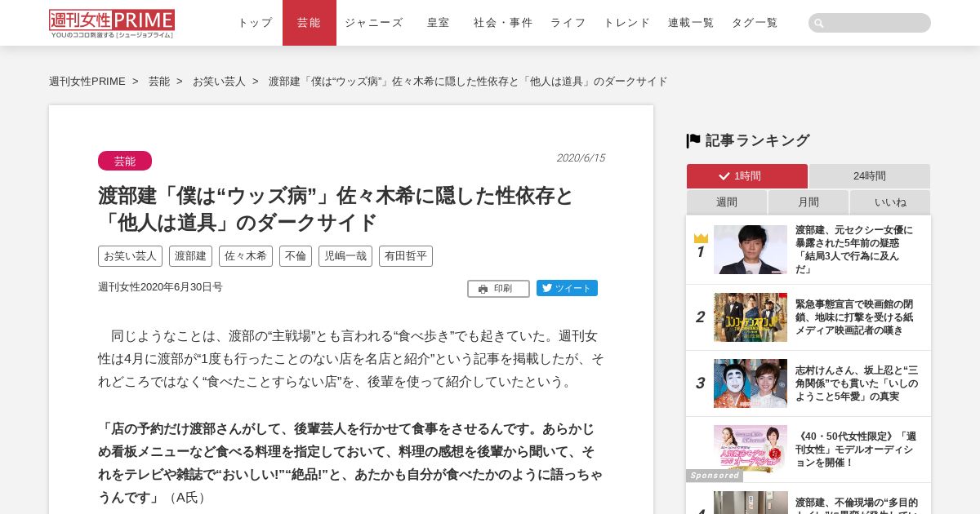The image size is (980, 514).
Task: Open the 皇室 nav item
Action: pos(439,23)
